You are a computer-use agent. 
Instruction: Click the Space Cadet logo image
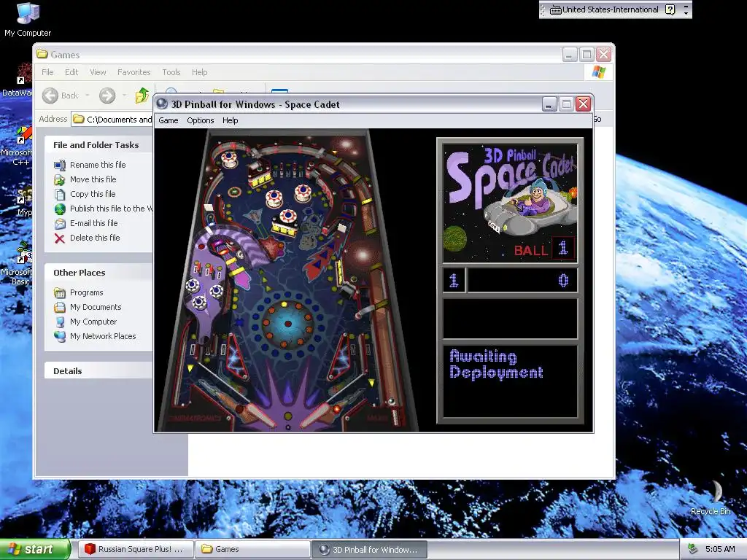pos(510,203)
